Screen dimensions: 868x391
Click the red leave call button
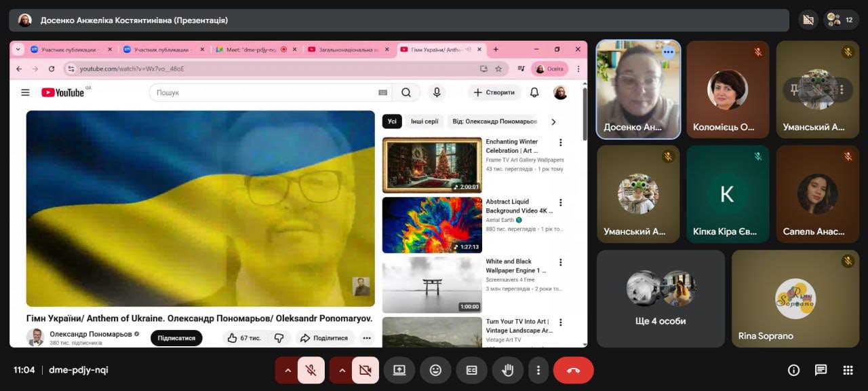(573, 370)
